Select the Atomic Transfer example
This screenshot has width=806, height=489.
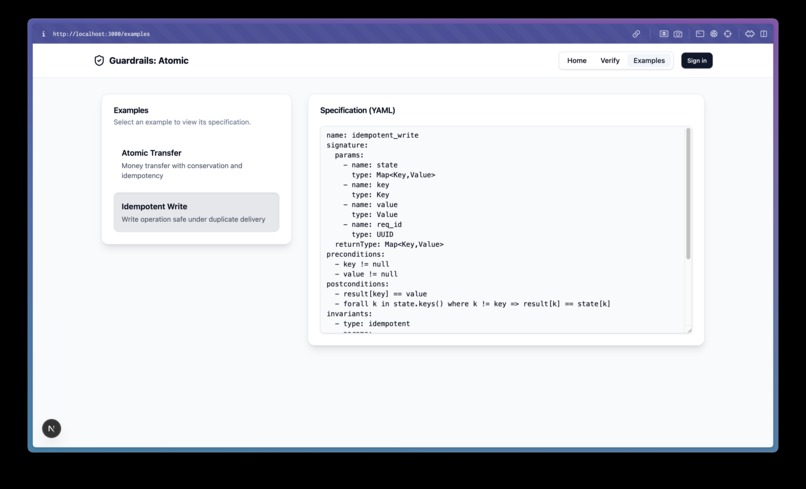(196, 164)
